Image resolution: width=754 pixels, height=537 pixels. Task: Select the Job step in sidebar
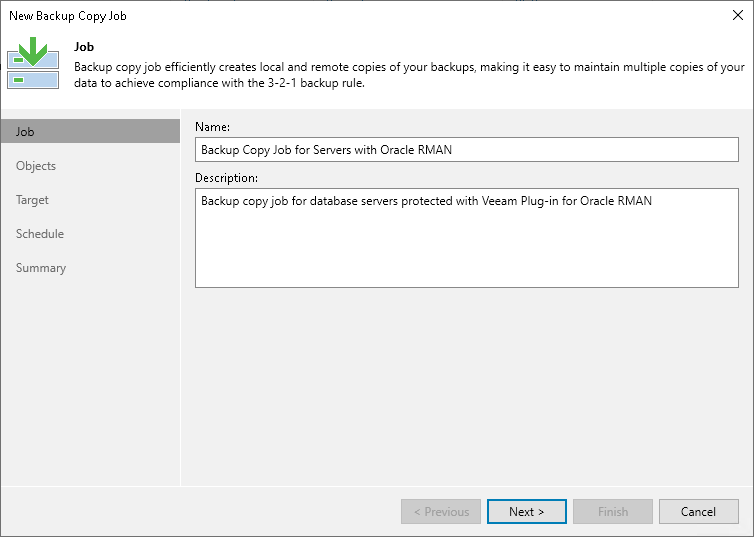[90, 132]
